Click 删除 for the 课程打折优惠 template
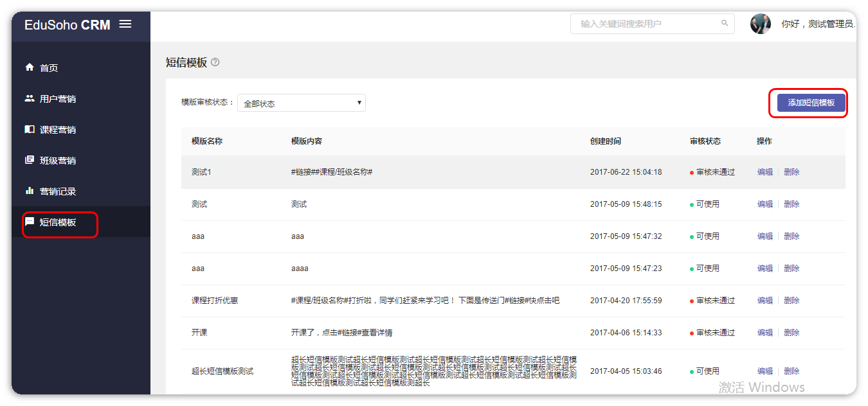The width and height of the screenshot is (868, 406). click(x=791, y=301)
